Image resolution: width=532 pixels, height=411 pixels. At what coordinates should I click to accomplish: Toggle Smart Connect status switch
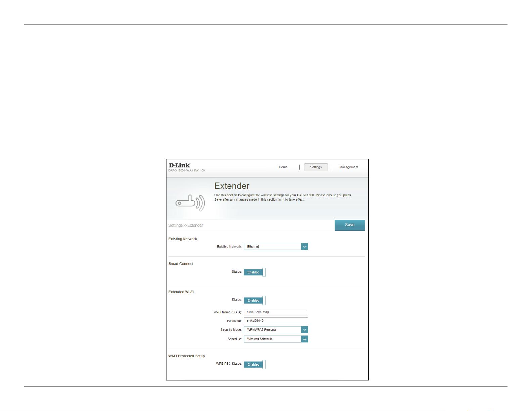coord(255,272)
